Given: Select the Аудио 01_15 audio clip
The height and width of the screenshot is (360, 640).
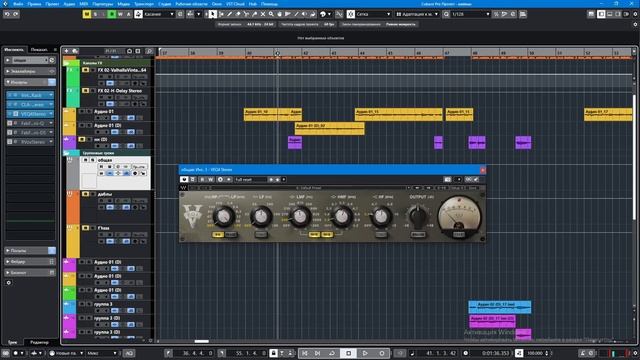Looking at the screenshot, I should [398, 114].
